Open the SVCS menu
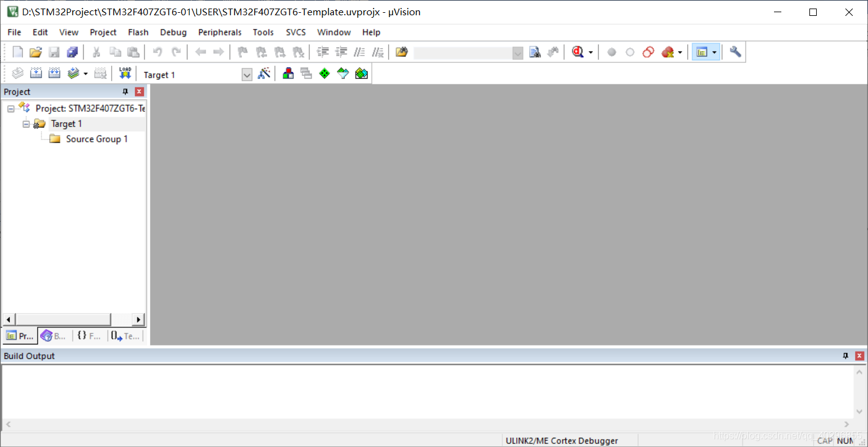 [296, 32]
